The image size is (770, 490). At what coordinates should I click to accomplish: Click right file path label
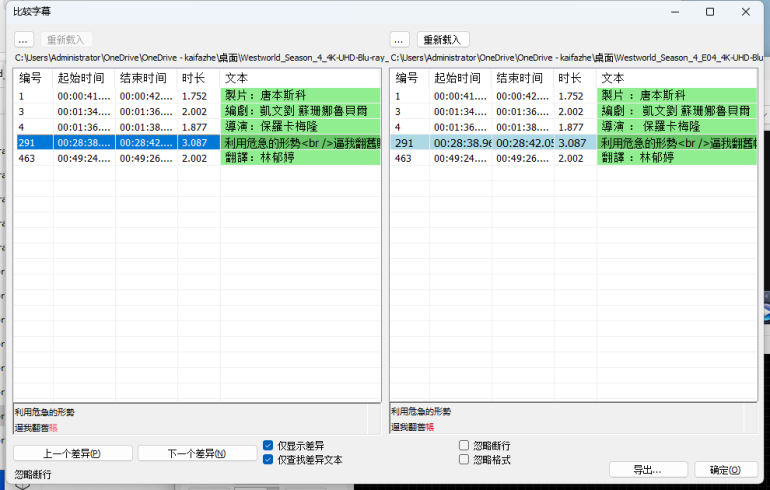(577, 57)
